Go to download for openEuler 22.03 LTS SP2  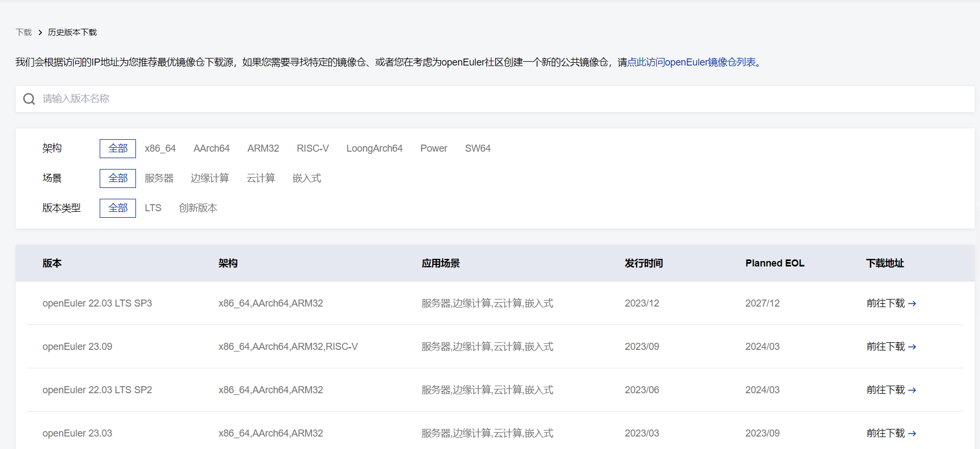point(891,390)
